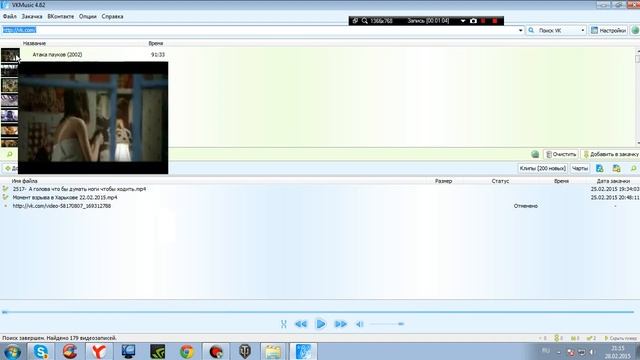Click the magnifier search icon beside Поиск VK
This screenshot has width=640, height=360.
tap(531, 30)
